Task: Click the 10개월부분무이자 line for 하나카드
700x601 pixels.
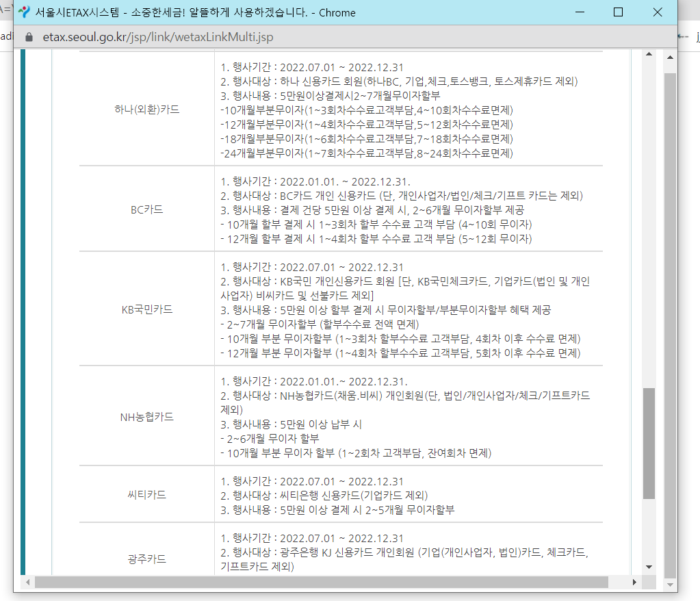Action: [367, 110]
